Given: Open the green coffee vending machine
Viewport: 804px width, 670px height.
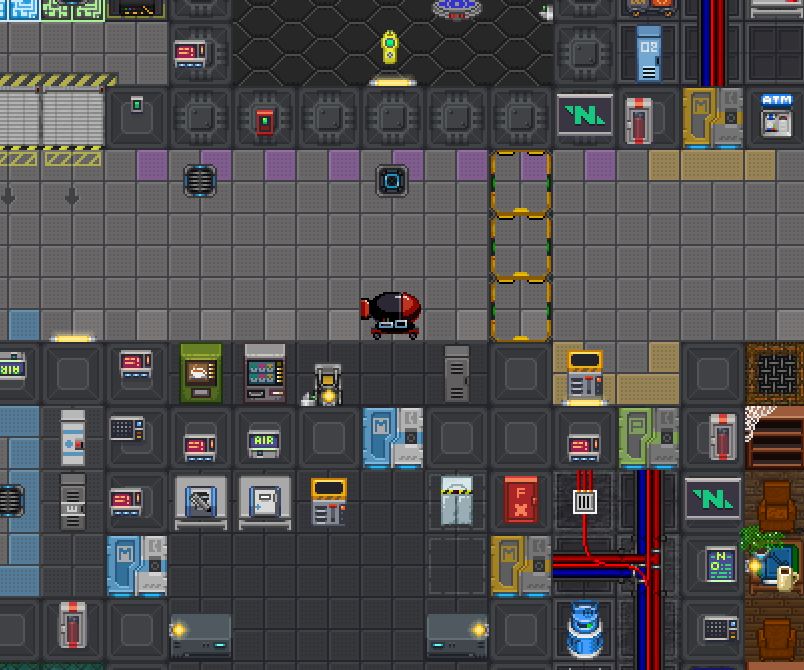Looking at the screenshot, I should (x=201, y=371).
